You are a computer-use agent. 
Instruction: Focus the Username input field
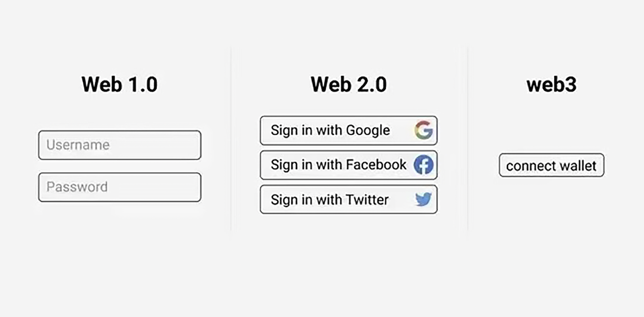point(120,145)
